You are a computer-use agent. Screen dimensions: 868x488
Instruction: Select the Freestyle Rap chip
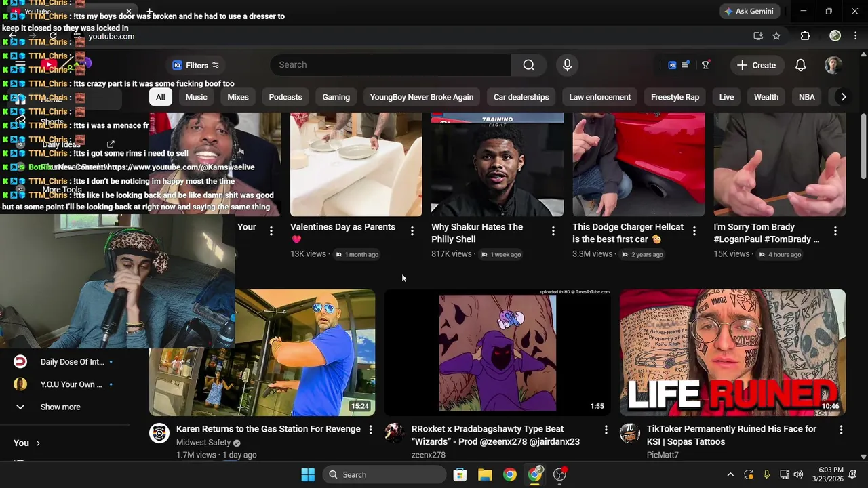tap(675, 97)
